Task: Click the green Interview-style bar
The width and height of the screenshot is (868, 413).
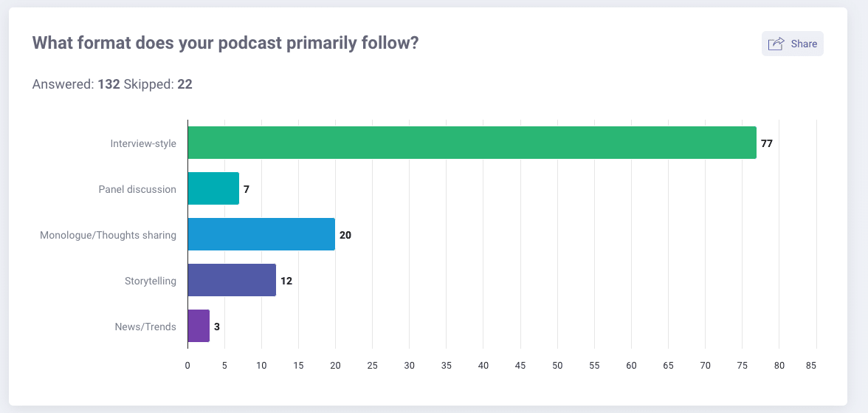Action: click(x=472, y=143)
